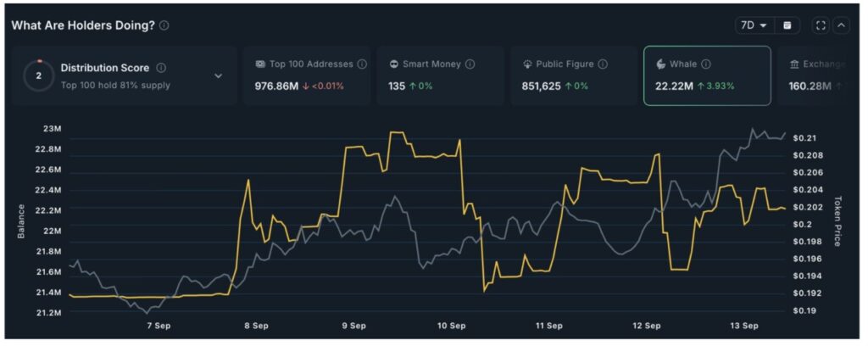This screenshot has height=346, width=868.
Task: Open the calendar date picker icon
Action: point(787,25)
